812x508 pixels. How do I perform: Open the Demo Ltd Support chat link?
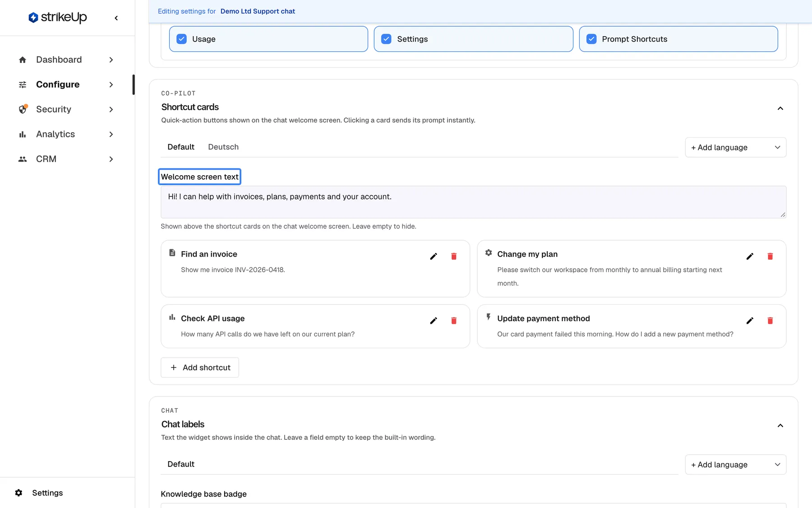coord(258,11)
